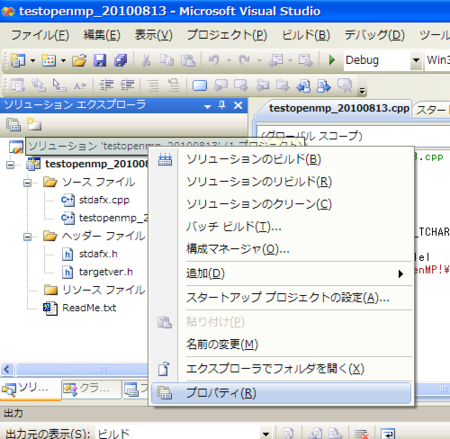
Task: Choose スタートアップ プロジェクトの設定(A)... entry
Action: point(281,298)
